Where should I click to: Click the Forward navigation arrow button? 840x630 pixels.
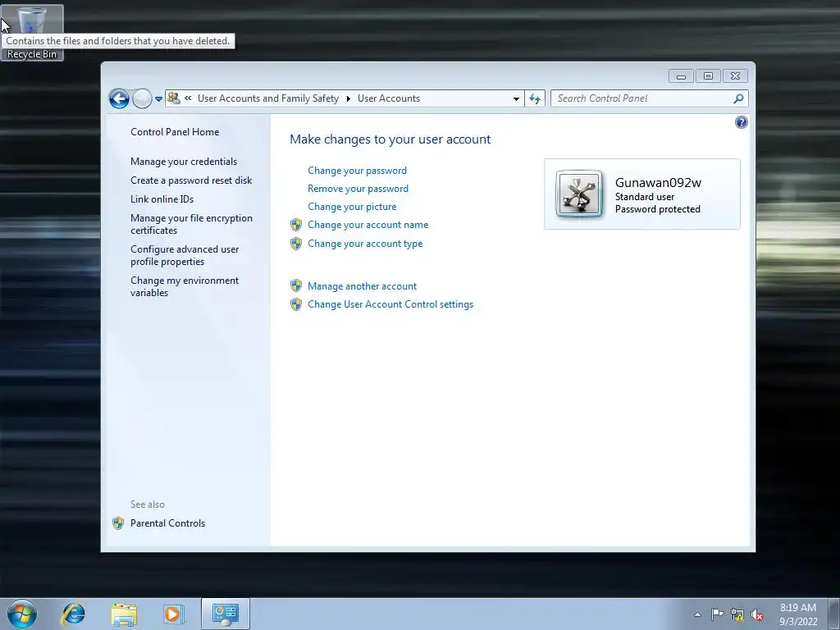click(x=142, y=98)
